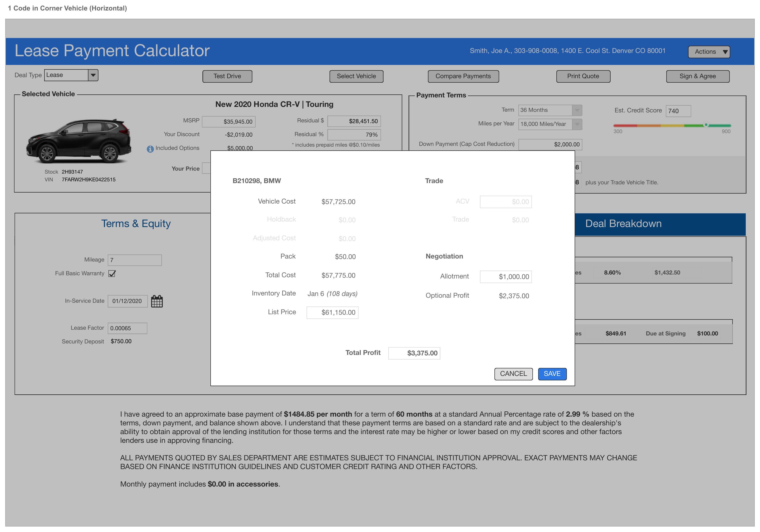Edit the Allotment field in dialog
The image size is (760, 532).
[506, 276]
